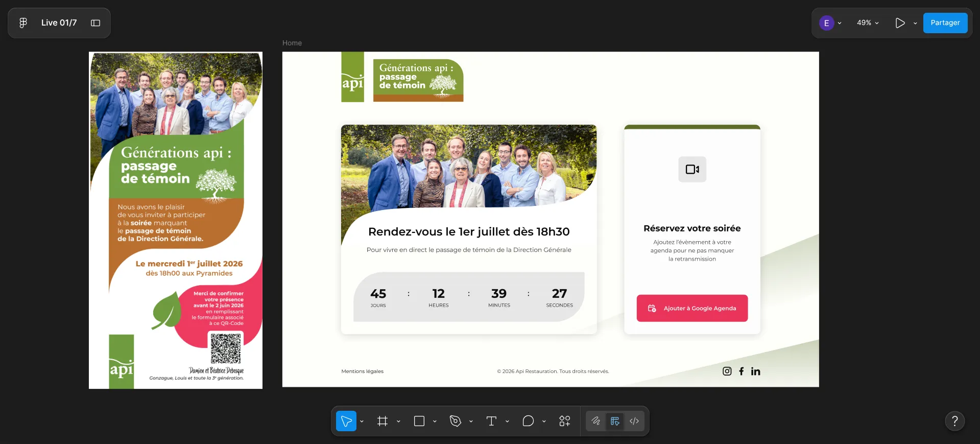Click the Facebook icon in footer
This screenshot has height=444, width=980.
click(741, 371)
